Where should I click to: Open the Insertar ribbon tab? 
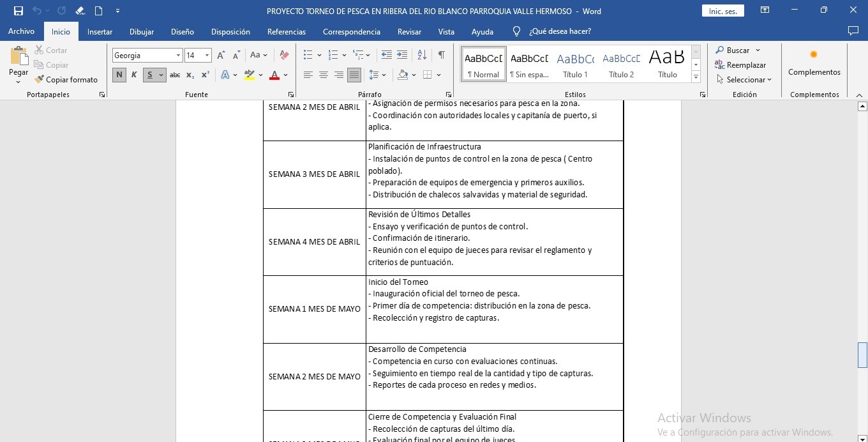click(x=100, y=31)
